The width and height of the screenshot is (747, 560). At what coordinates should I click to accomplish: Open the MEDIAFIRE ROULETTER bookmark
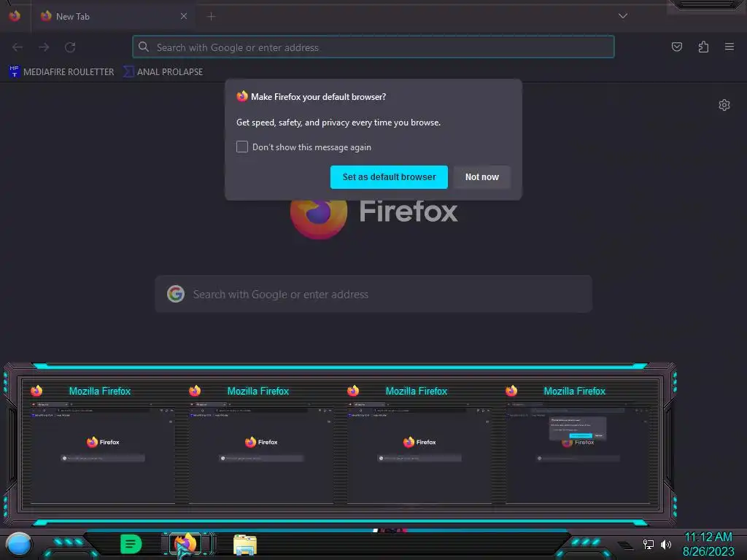tap(61, 72)
